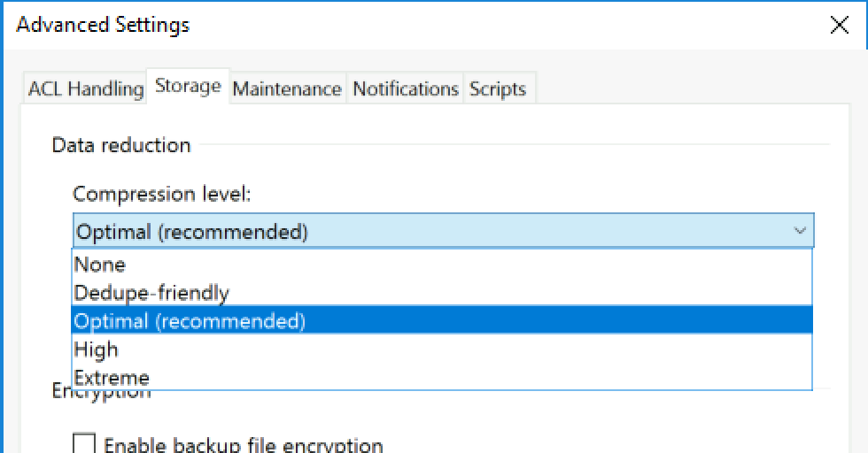Choose None compression option
868x453 pixels.
pyautogui.click(x=442, y=264)
